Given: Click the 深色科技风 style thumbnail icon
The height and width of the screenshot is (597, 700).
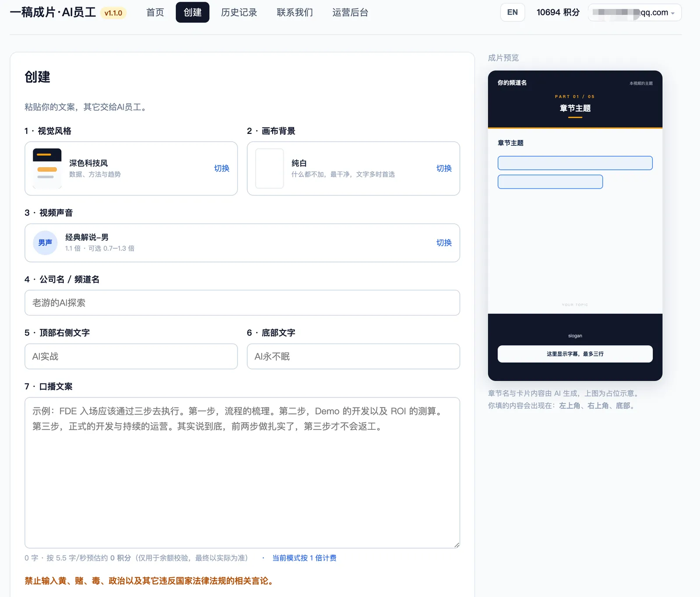Looking at the screenshot, I should [47, 169].
